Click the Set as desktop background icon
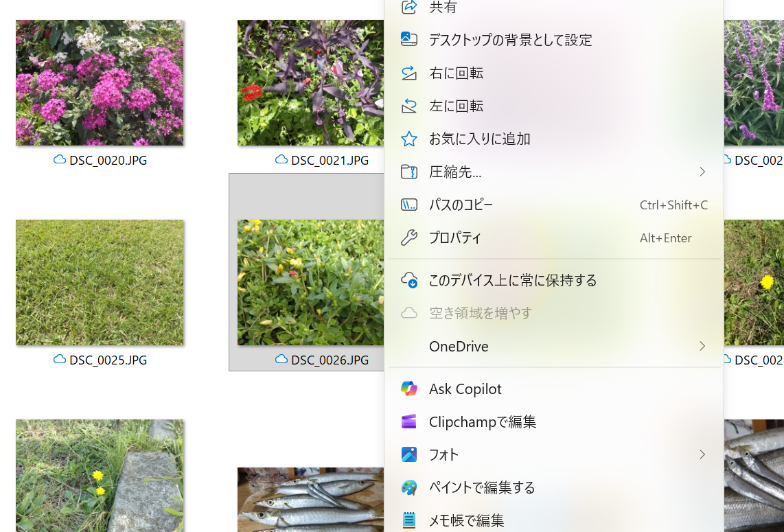Screen dimensions: 784x532 click(409, 40)
